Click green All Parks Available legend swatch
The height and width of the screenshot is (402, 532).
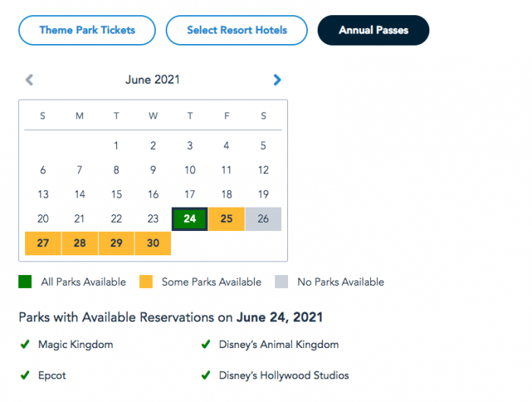point(25,282)
